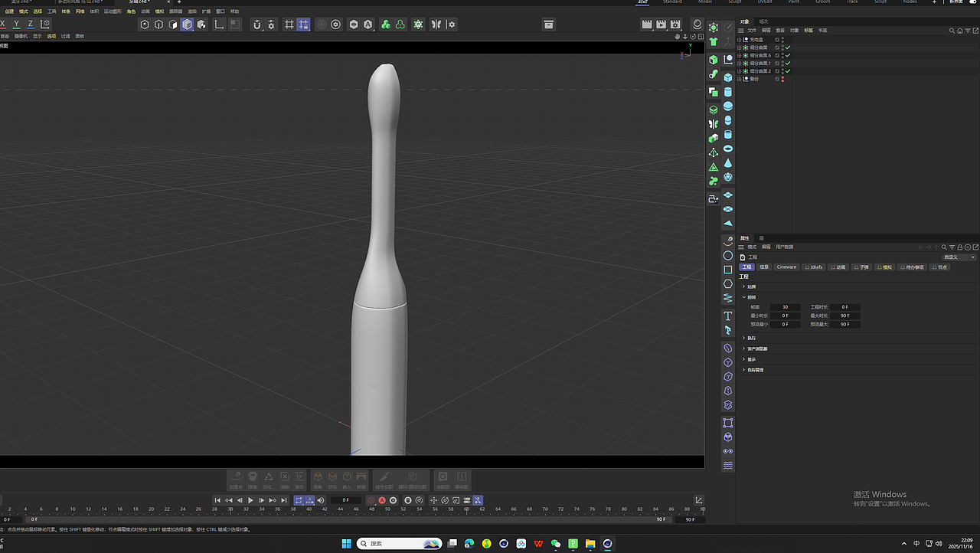This screenshot has height=553, width=980.
Task: Expand the 资产浏览器 section
Action: tap(743, 348)
